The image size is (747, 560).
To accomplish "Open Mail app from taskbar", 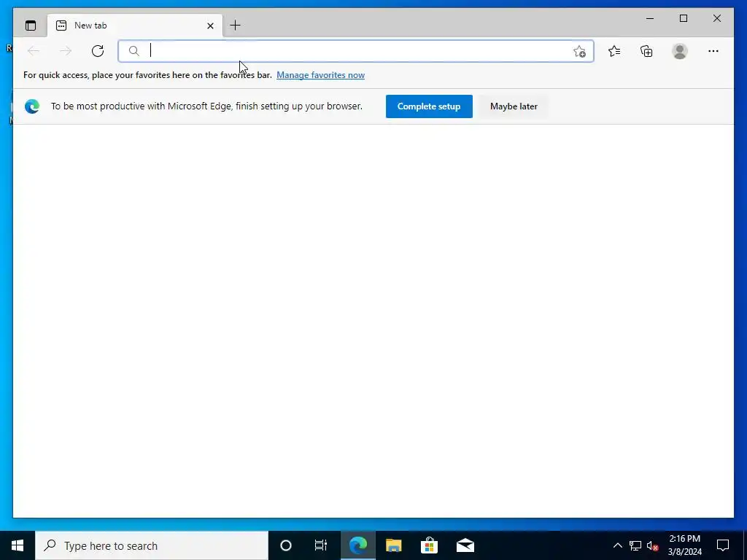I will pos(465,545).
